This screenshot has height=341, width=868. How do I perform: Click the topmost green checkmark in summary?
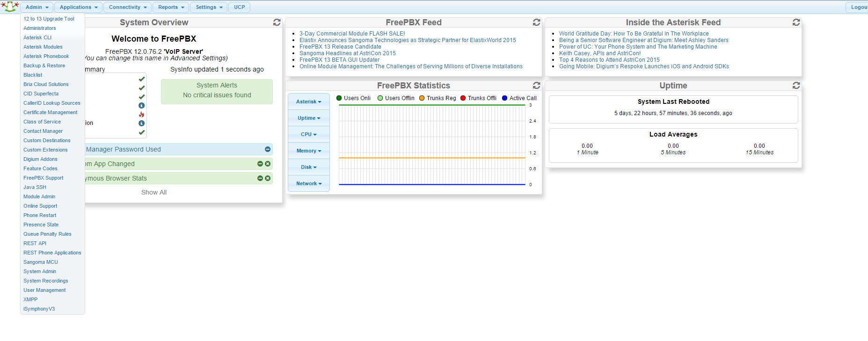tap(141, 79)
